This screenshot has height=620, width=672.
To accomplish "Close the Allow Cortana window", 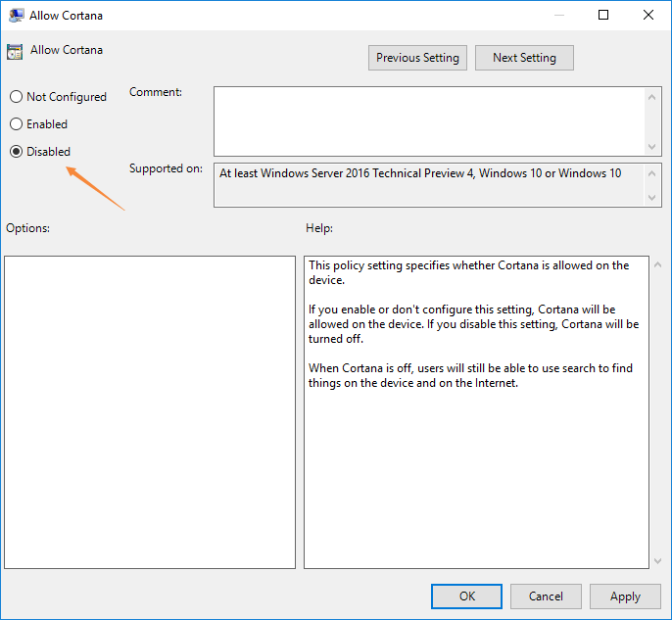I will click(x=648, y=15).
